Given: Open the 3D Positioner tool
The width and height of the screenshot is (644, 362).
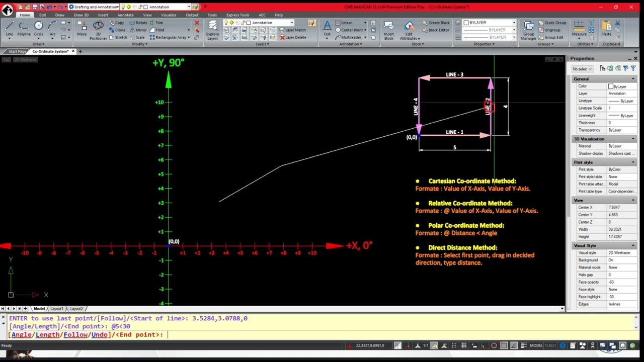Looking at the screenshot, I should click(98, 30).
